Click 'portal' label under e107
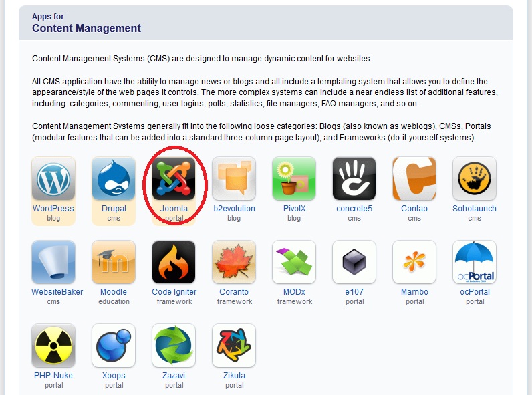 (354, 301)
